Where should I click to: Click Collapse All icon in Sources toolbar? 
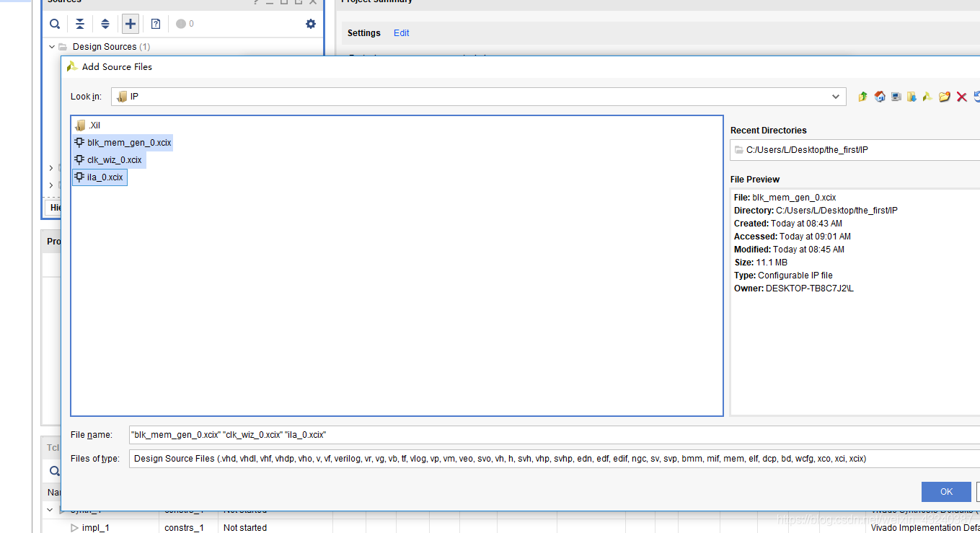click(80, 24)
